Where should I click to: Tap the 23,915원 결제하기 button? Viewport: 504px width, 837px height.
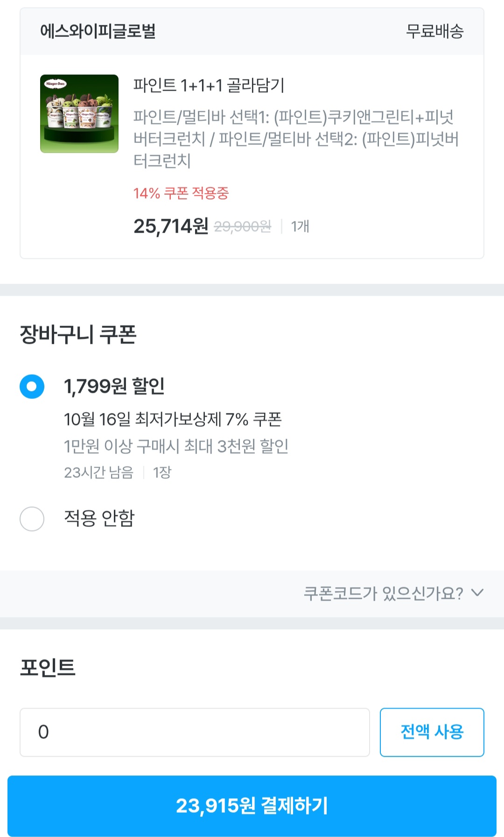click(x=252, y=806)
